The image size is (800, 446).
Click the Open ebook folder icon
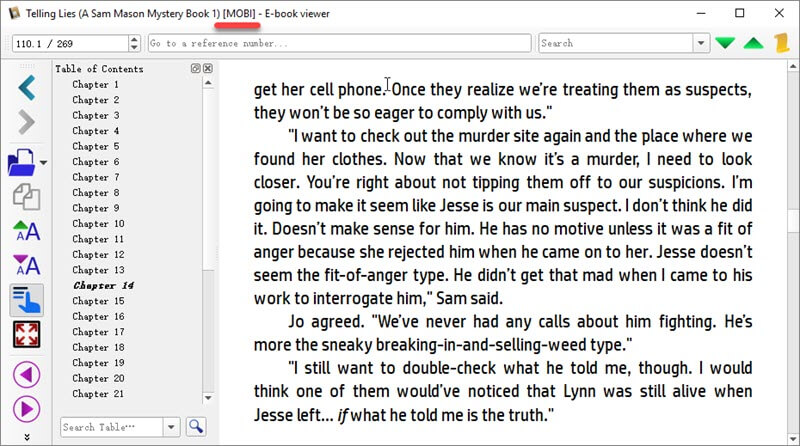(x=21, y=160)
